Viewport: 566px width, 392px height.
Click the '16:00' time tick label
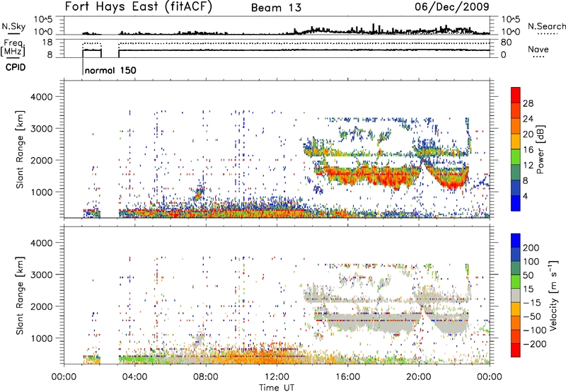pos(347,377)
